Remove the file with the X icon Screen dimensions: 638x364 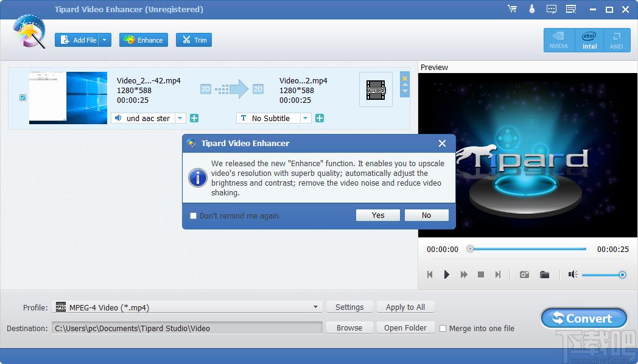(x=405, y=78)
